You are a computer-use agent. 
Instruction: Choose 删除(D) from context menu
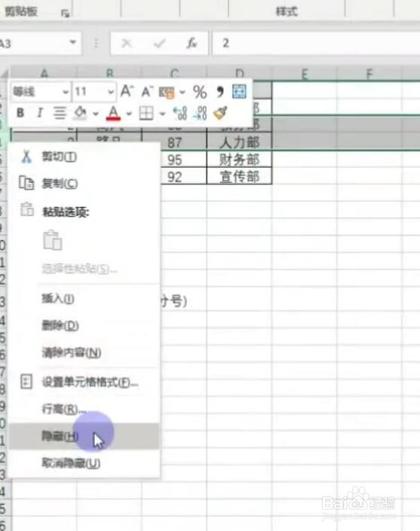[x=84, y=325]
